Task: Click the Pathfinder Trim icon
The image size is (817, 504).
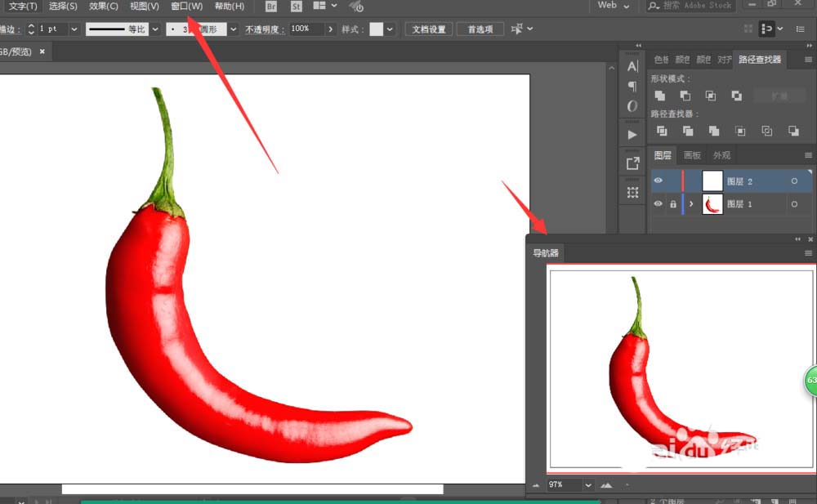Action: coord(688,131)
